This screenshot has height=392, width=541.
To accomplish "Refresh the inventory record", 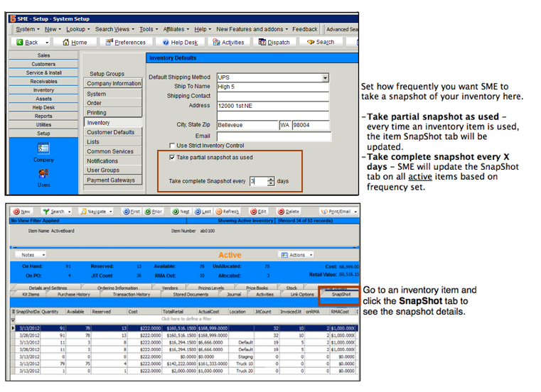I will pyautogui.click(x=227, y=212).
